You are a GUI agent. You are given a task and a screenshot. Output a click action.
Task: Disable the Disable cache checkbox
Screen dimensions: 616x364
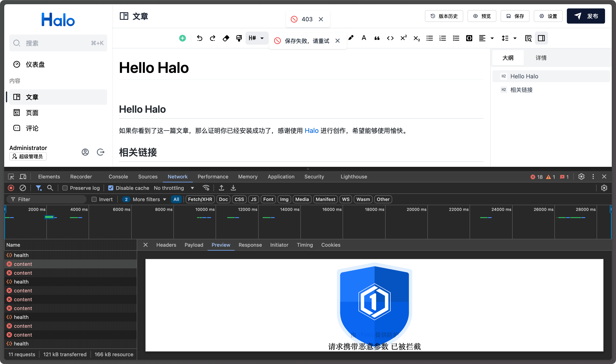pos(111,188)
